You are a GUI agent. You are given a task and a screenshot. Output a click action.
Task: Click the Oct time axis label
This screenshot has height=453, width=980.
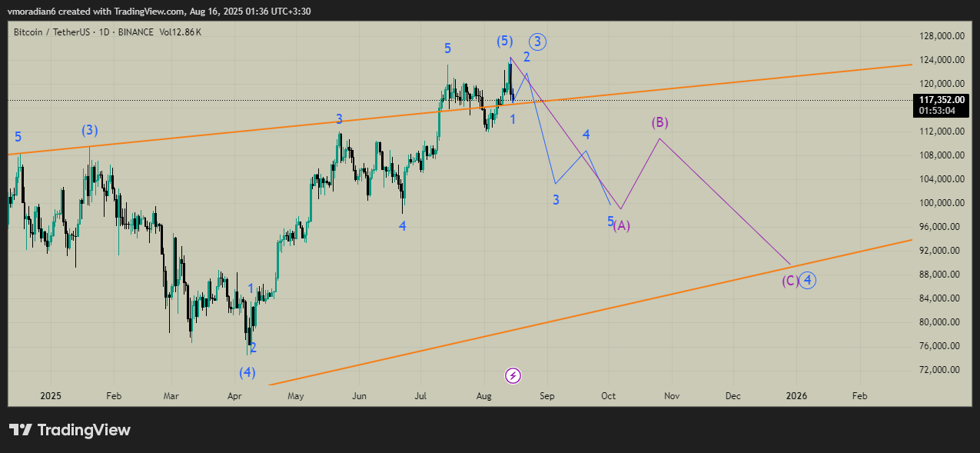tap(609, 396)
